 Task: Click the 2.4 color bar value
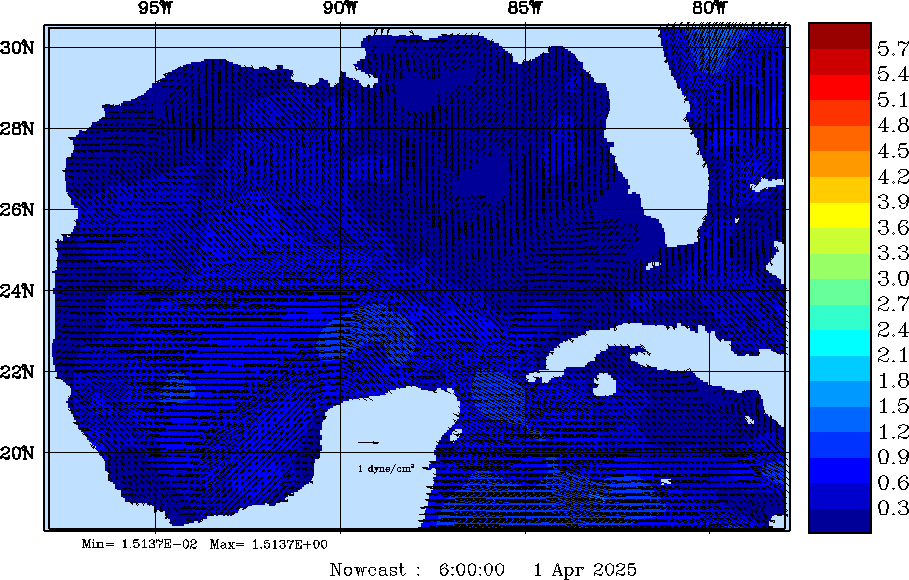pyautogui.click(x=893, y=329)
